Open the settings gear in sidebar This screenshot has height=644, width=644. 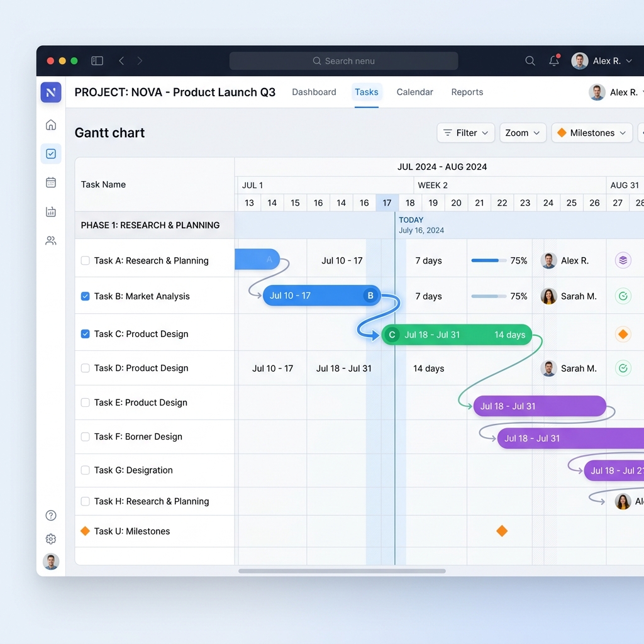pos(51,539)
